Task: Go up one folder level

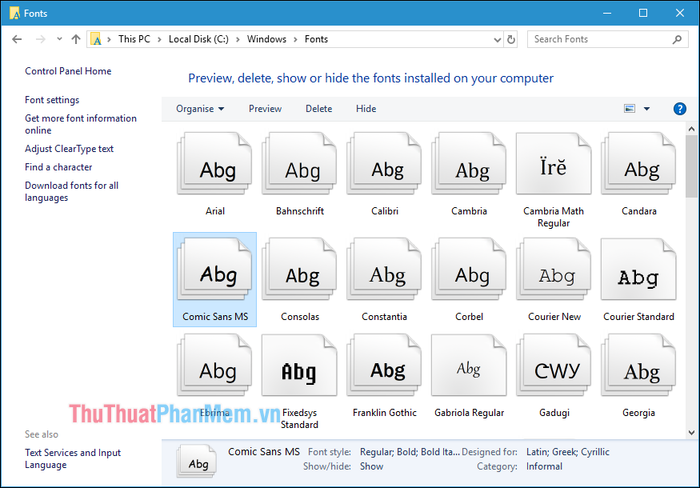Action: [76, 39]
